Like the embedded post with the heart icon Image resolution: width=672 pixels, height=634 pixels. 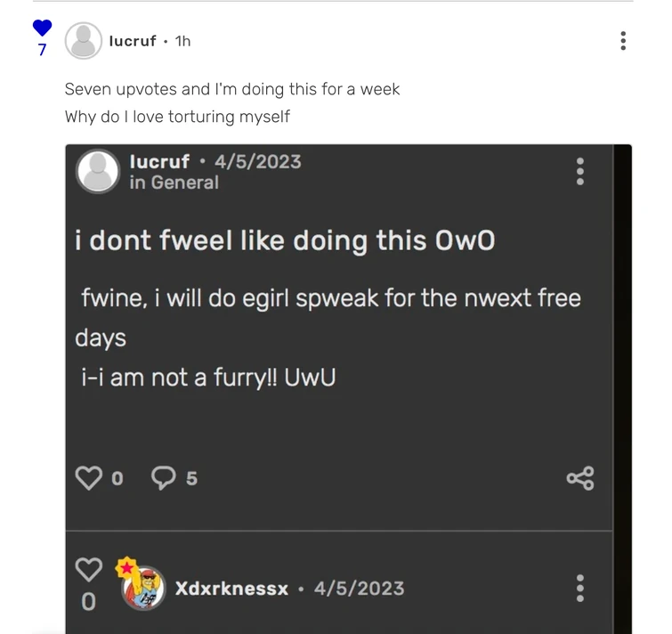89,477
